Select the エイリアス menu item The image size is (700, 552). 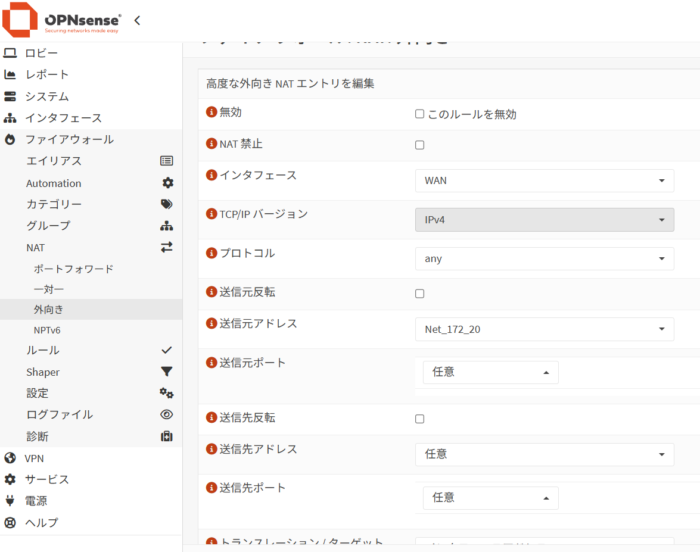[x=54, y=161]
